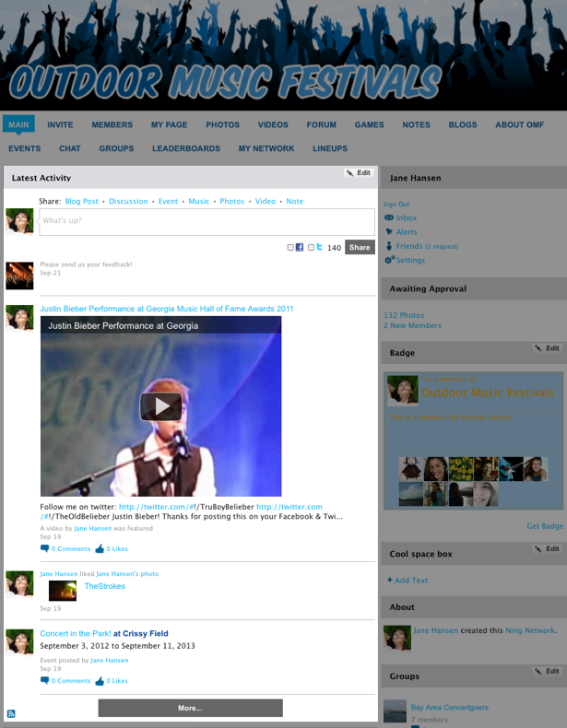Click pencil Edit icon in Groups header
567x728 pixels.
pos(538,672)
